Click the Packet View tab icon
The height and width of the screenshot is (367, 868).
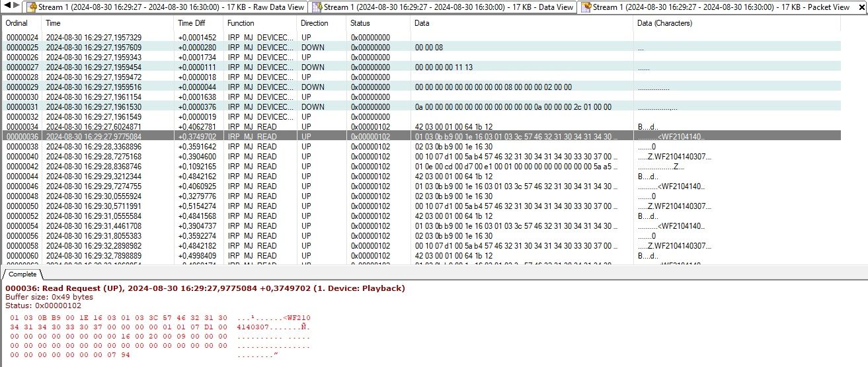pyautogui.click(x=586, y=7)
